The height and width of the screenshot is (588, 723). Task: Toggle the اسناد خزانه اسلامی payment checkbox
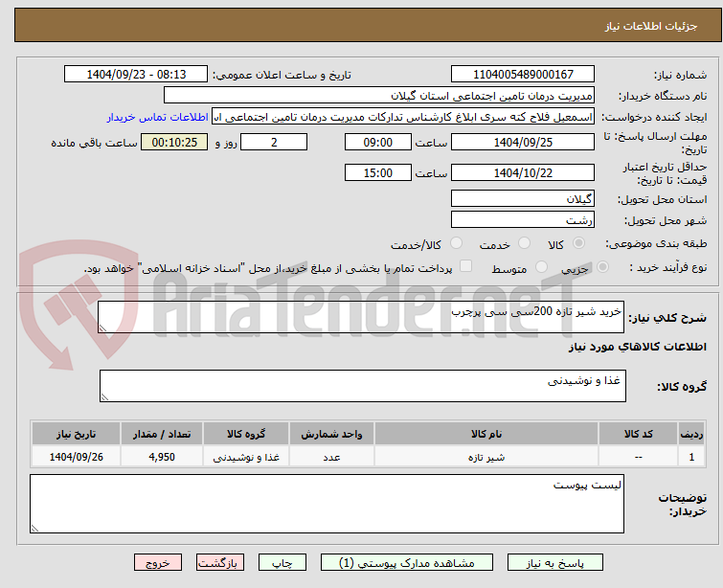pyautogui.click(x=466, y=266)
